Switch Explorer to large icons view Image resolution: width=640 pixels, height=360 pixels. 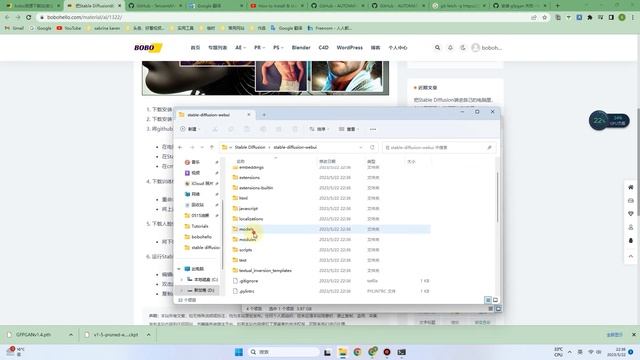(x=496, y=300)
